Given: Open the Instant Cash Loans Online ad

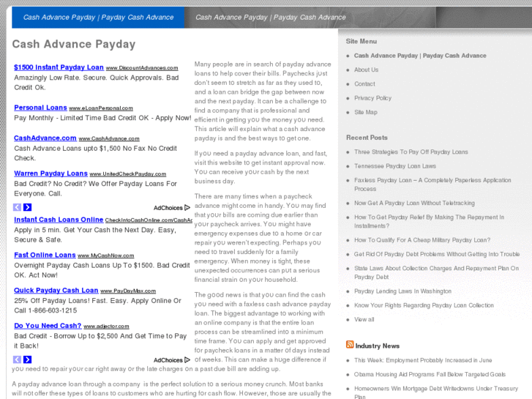Looking at the screenshot, I should tap(59, 220).
